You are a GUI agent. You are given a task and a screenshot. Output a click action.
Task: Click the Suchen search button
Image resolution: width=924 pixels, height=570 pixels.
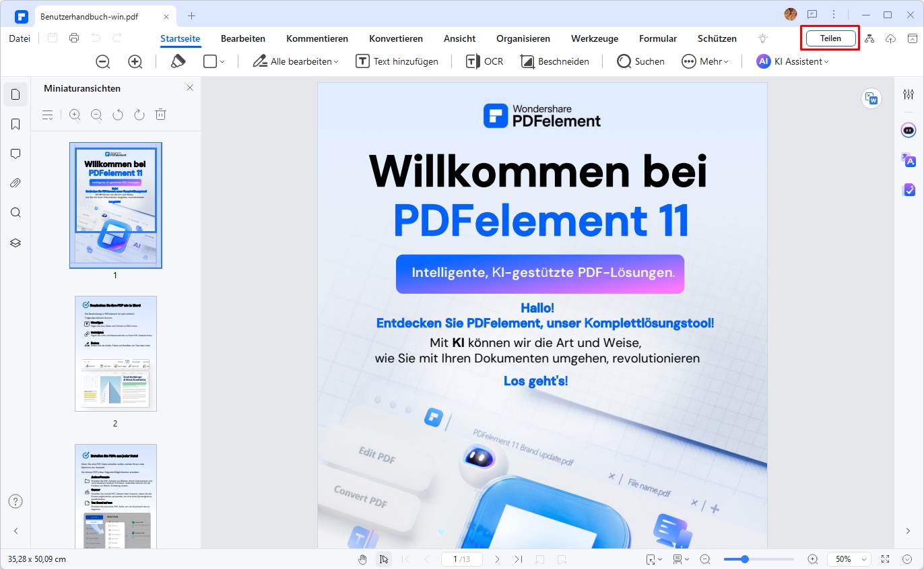pos(641,61)
